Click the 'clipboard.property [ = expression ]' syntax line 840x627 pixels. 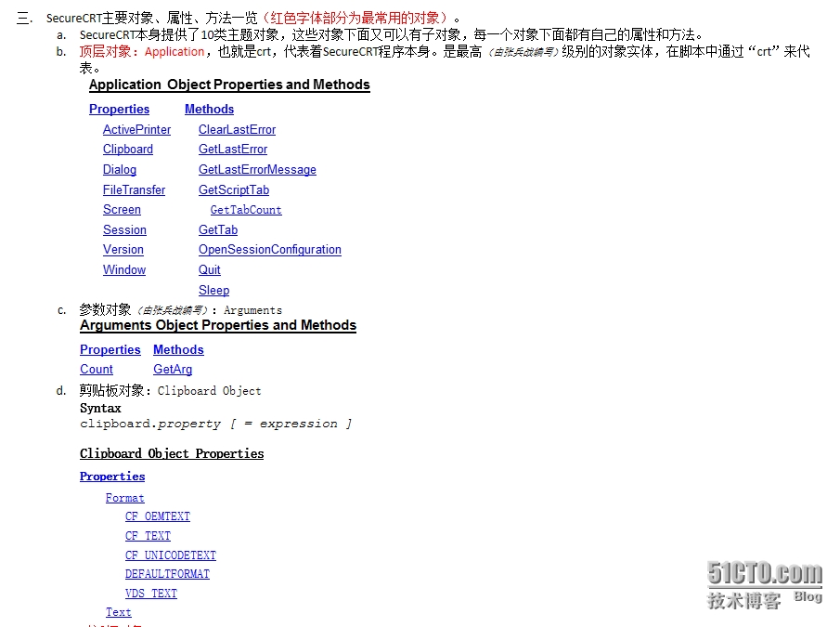click(x=215, y=424)
